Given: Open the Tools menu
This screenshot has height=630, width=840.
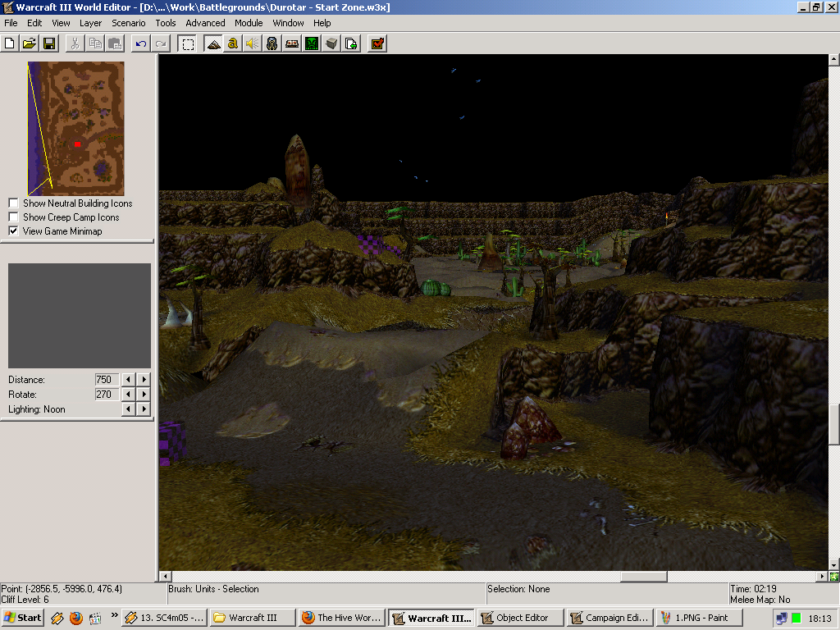Looking at the screenshot, I should 166,23.
